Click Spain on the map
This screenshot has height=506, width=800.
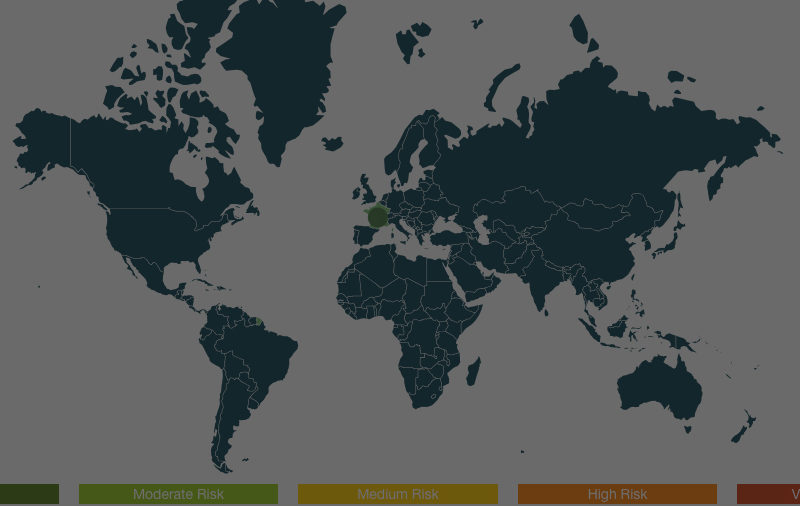click(x=361, y=236)
